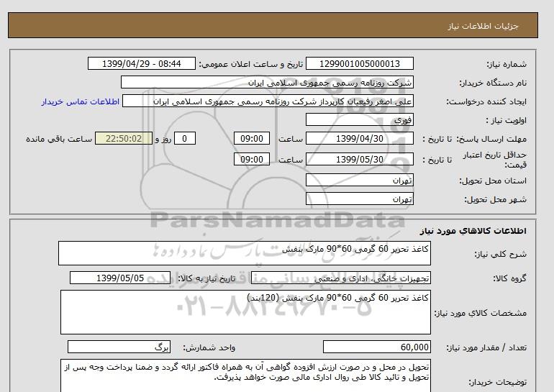The image size is (554, 392).
Task: Click the label مشخصات کالای مورد نیاز
Action: (x=480, y=313)
